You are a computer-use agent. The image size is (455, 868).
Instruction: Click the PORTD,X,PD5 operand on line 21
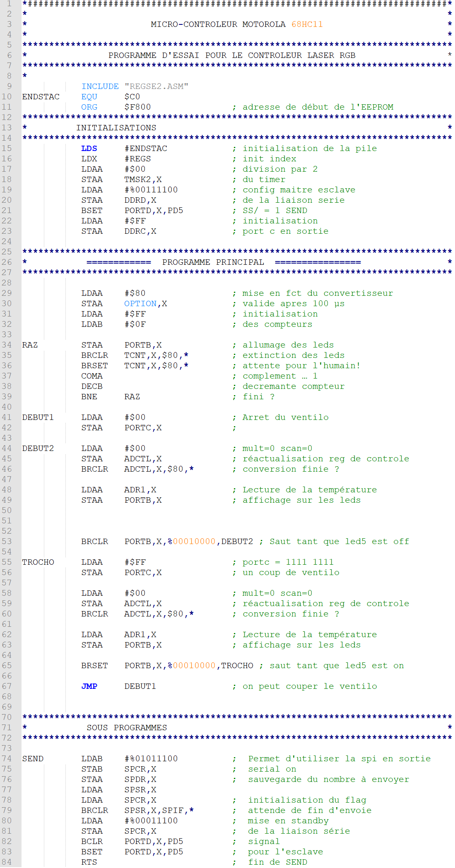(x=154, y=211)
